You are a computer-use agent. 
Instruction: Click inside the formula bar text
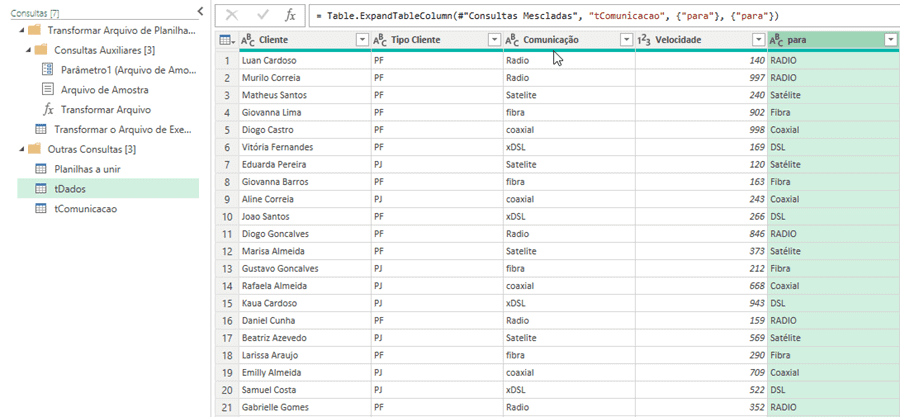[x=600, y=16]
